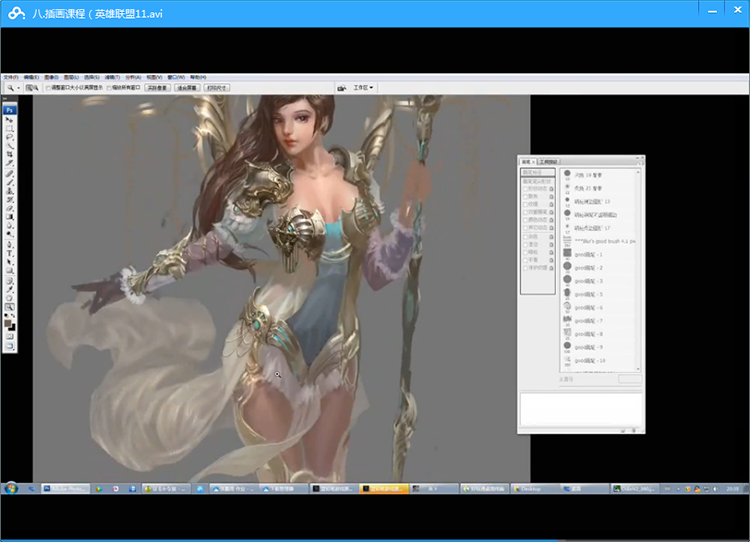Open the 滤镜(T) menu
The width and height of the screenshot is (750, 542).
112,77
